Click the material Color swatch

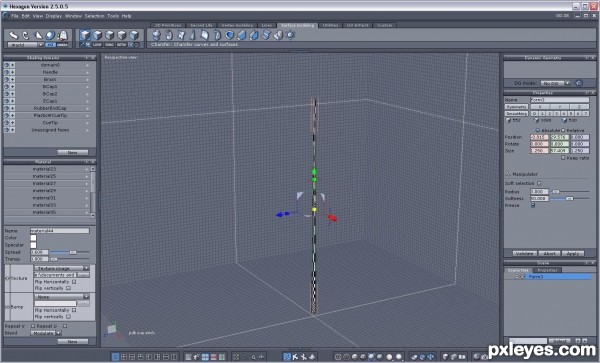(33, 238)
